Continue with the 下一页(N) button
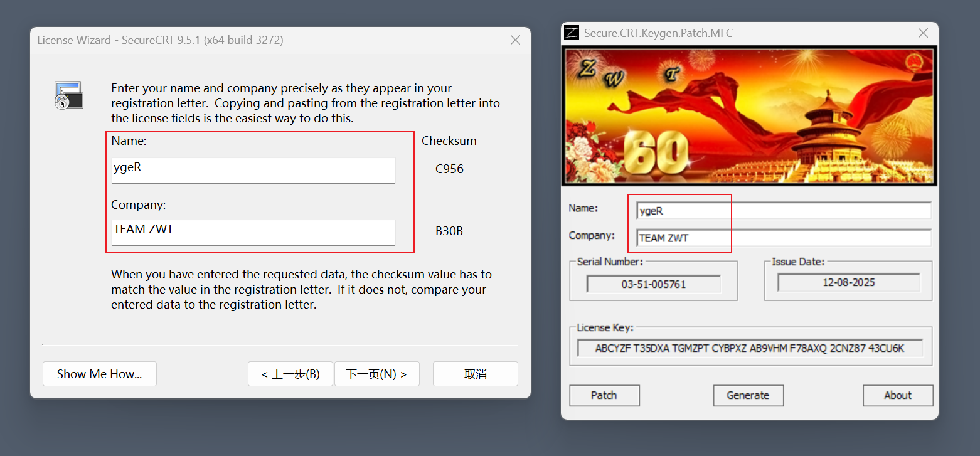 pos(376,374)
